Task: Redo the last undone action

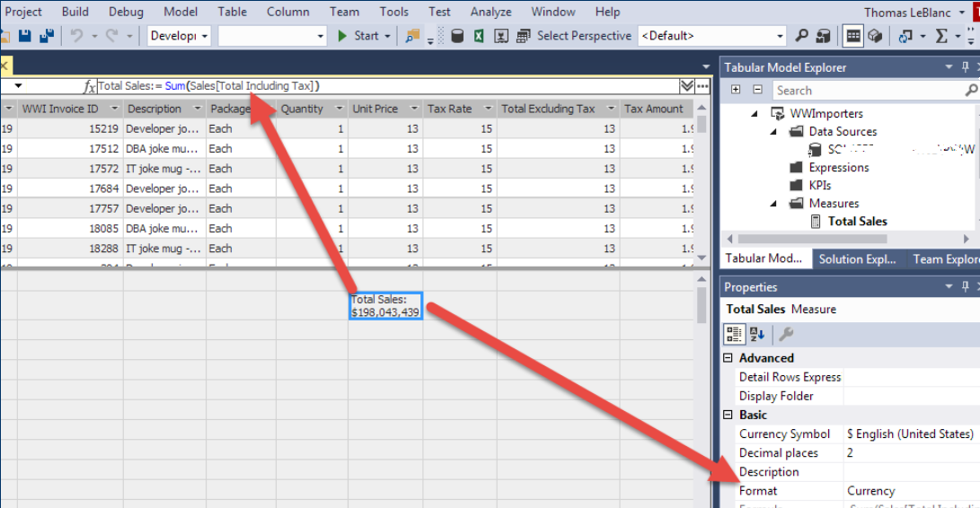Action: click(112, 36)
